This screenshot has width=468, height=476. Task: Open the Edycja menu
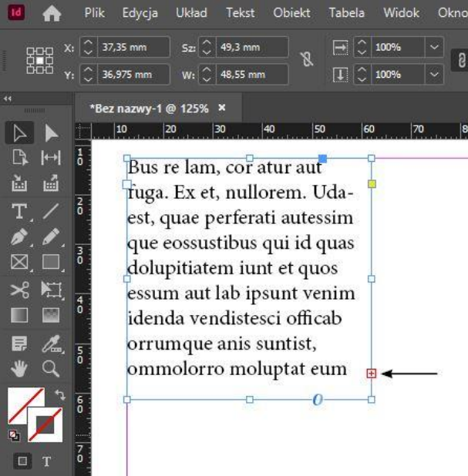(x=140, y=13)
